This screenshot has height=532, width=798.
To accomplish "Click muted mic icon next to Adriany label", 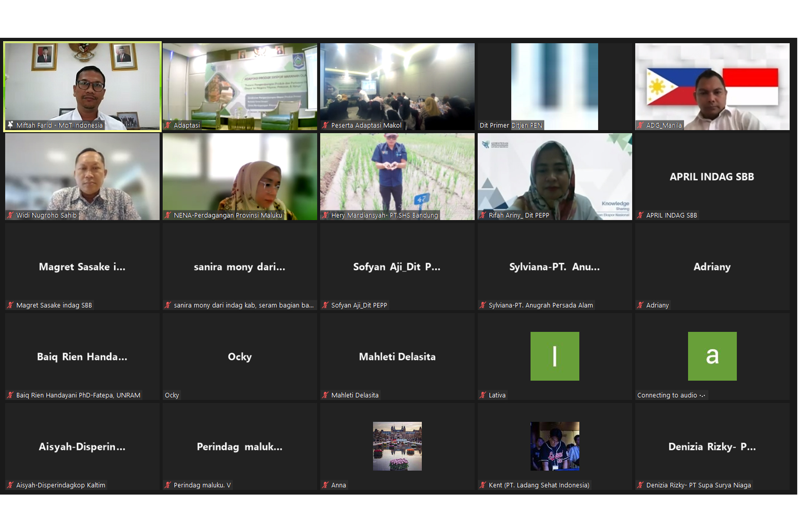I will [640, 305].
